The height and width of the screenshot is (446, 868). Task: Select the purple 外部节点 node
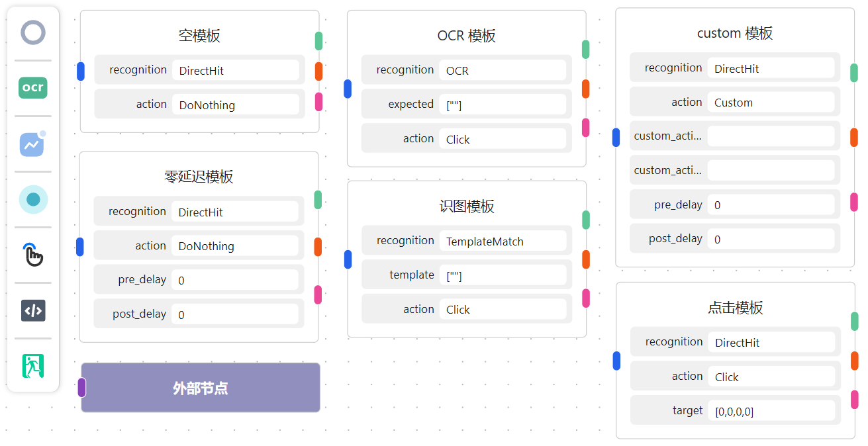click(x=201, y=388)
